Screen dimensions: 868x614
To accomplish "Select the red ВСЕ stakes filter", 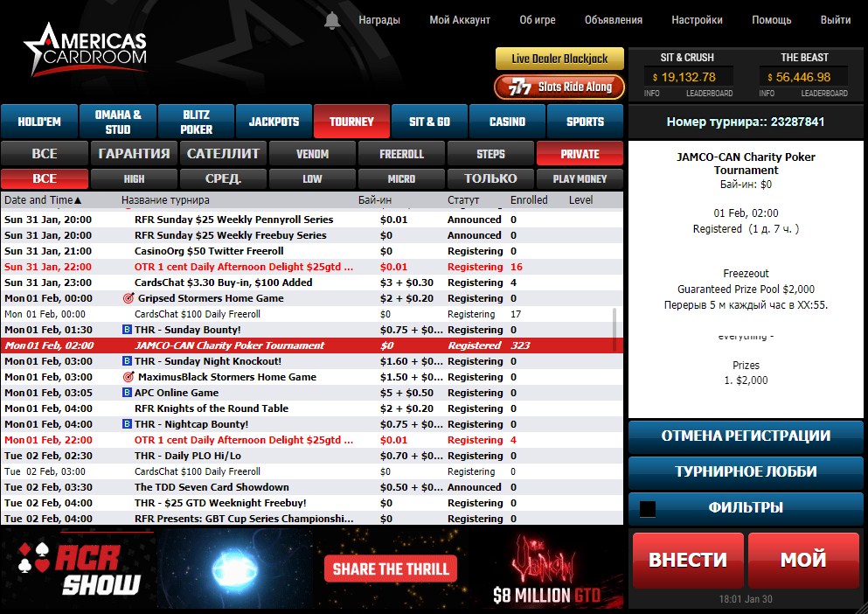I will (45, 178).
